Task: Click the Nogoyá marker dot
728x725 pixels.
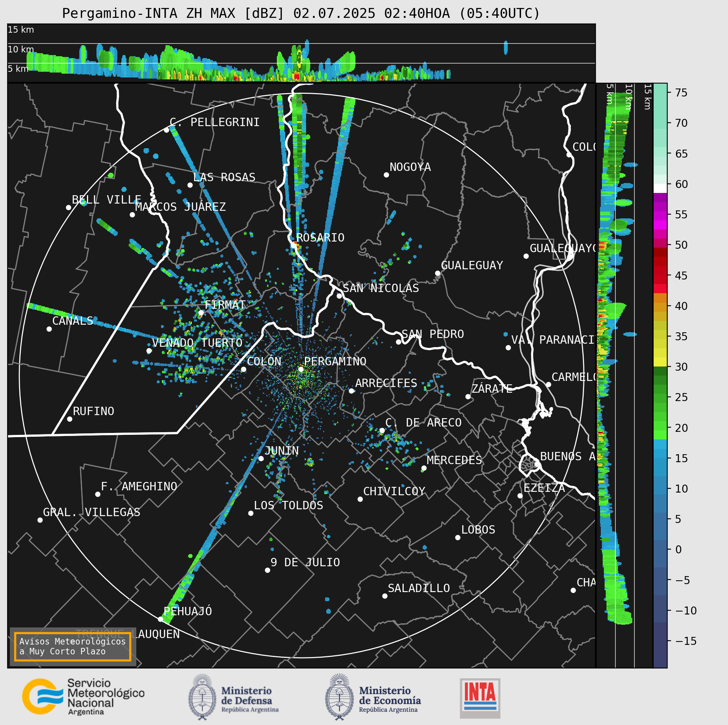Action: tap(386, 175)
